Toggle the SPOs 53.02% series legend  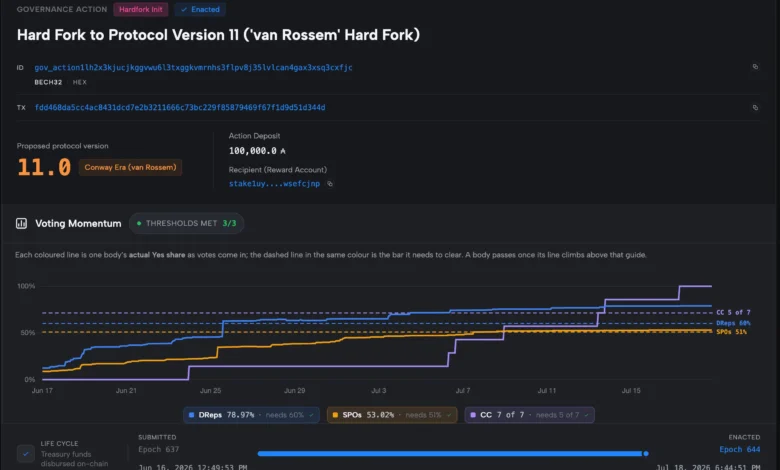click(392, 415)
